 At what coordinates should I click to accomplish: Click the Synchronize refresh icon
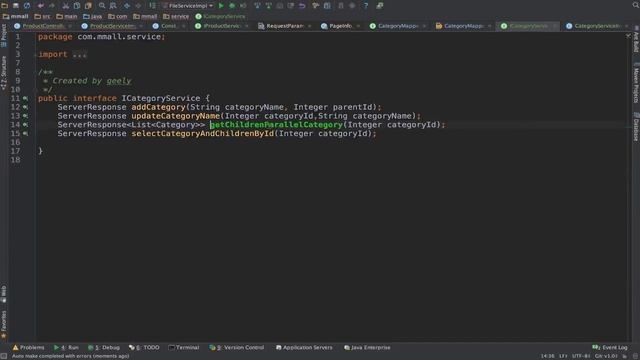click(27, 6)
